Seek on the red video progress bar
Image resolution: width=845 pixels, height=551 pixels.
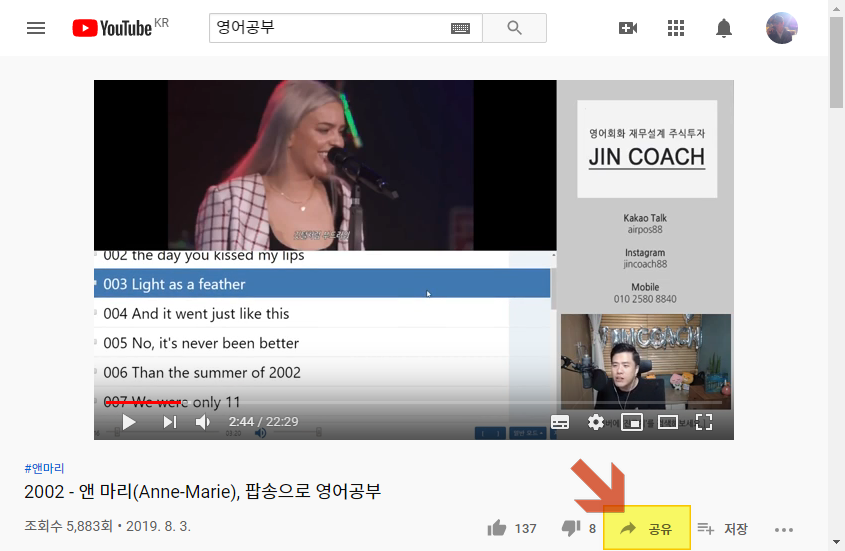coord(143,402)
